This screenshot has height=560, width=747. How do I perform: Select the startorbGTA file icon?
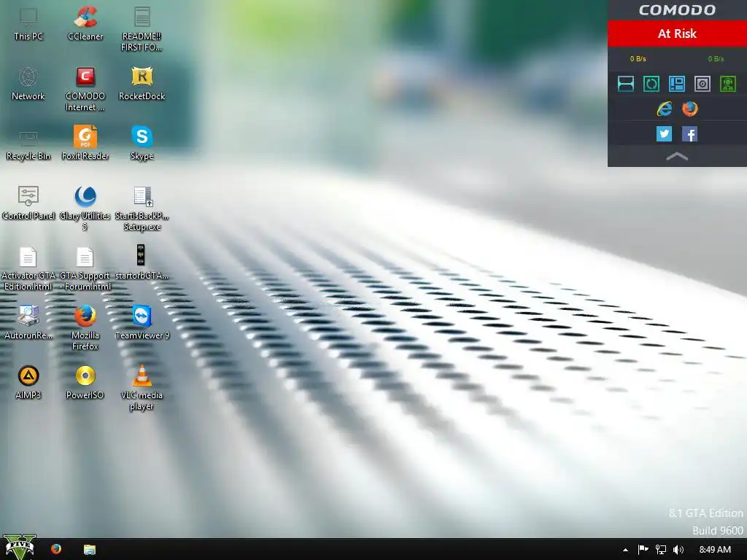[142, 262]
